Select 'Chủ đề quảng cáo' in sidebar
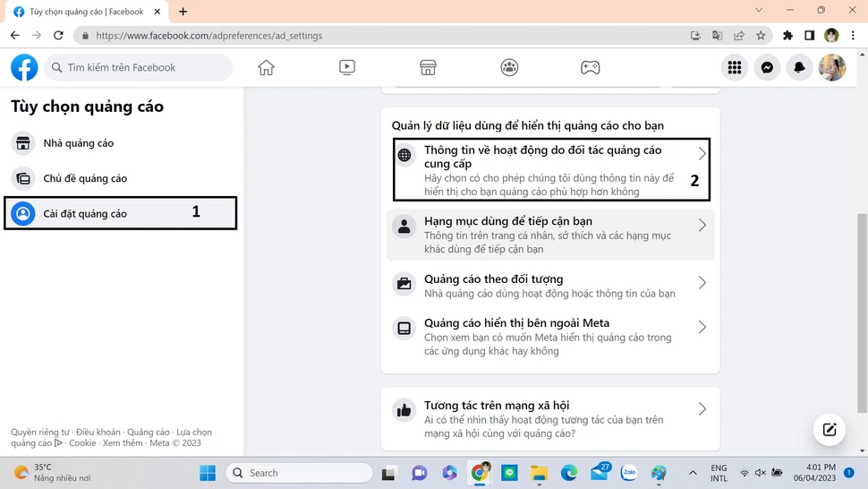Screen dimensions: 868x489 (x=85, y=178)
